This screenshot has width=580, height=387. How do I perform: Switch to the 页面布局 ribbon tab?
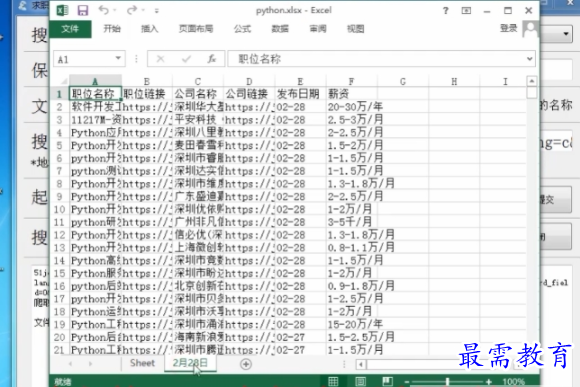point(196,29)
